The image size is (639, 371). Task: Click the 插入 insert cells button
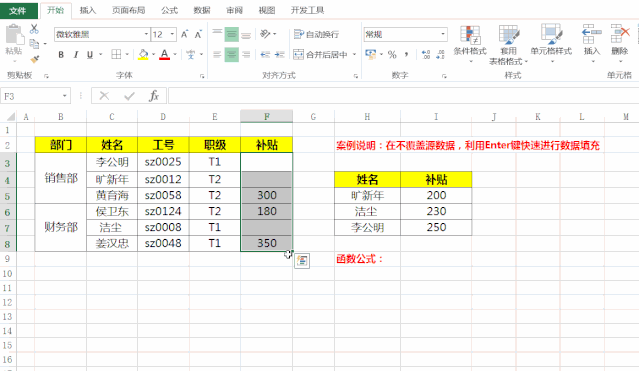click(592, 43)
